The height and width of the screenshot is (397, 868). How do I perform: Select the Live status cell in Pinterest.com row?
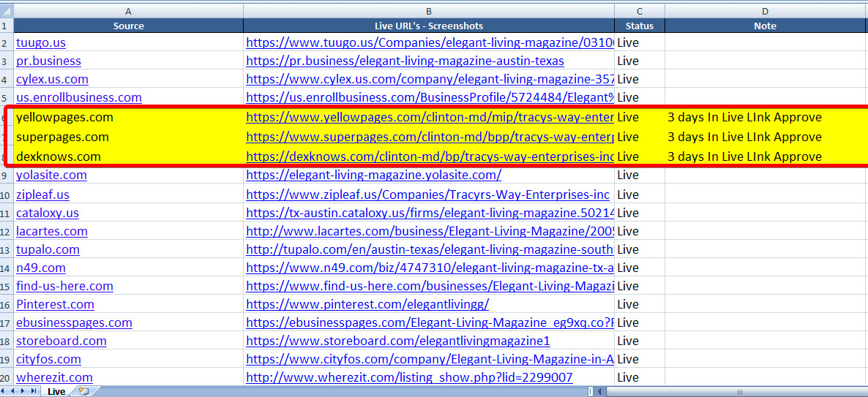(640, 304)
